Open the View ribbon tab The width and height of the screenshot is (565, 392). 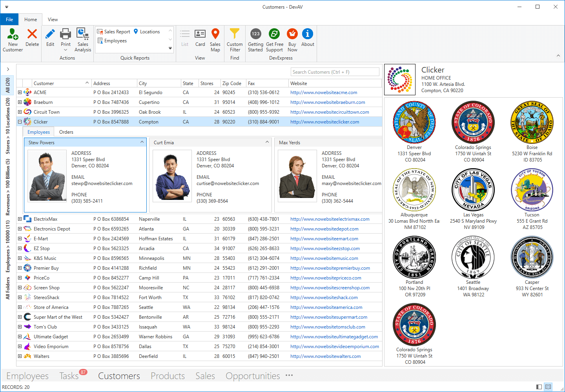click(x=53, y=20)
